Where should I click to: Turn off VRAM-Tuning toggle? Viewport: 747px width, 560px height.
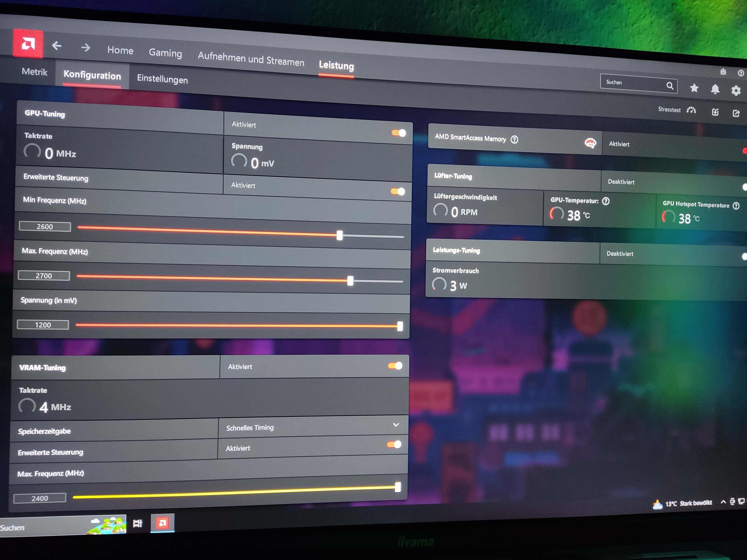pos(395,366)
